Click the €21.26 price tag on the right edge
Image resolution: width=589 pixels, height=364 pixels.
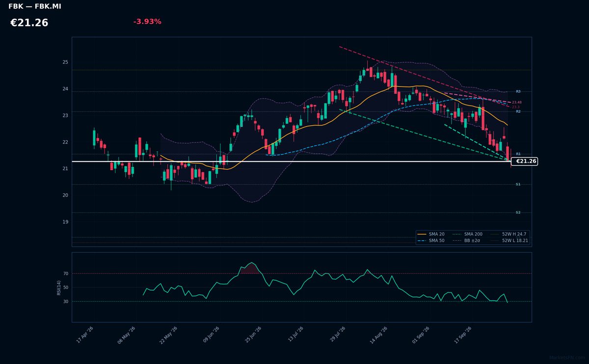pyautogui.click(x=525, y=161)
